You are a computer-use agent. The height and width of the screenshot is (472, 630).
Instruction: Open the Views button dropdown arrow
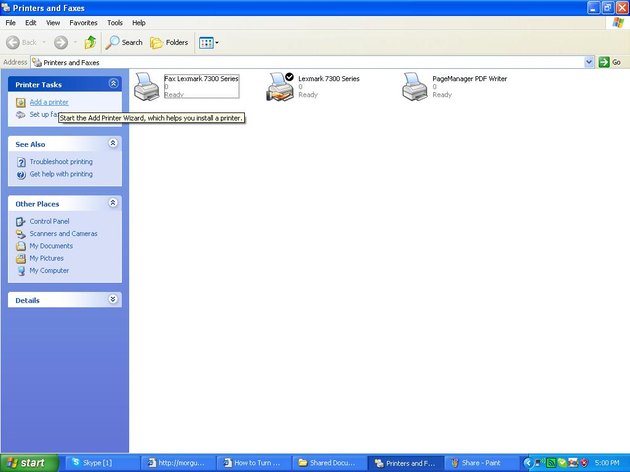pos(217,43)
